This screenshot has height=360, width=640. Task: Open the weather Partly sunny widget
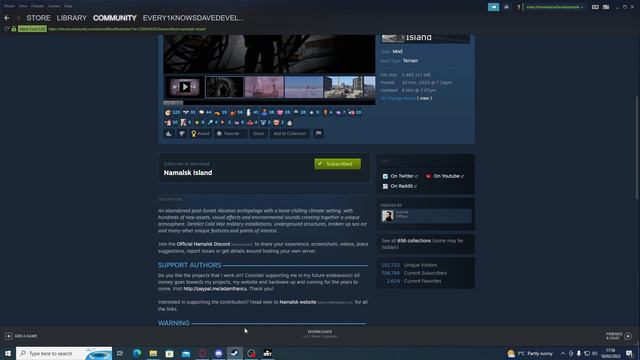tap(530, 353)
